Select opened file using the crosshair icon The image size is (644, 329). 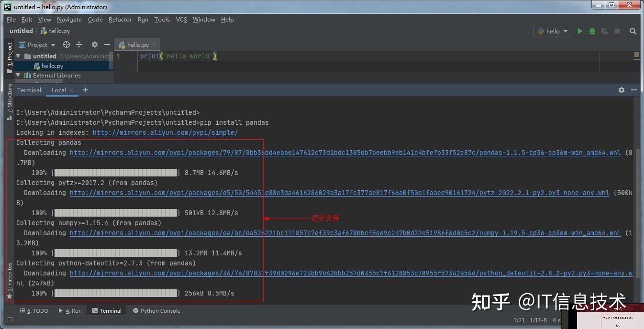click(66, 44)
